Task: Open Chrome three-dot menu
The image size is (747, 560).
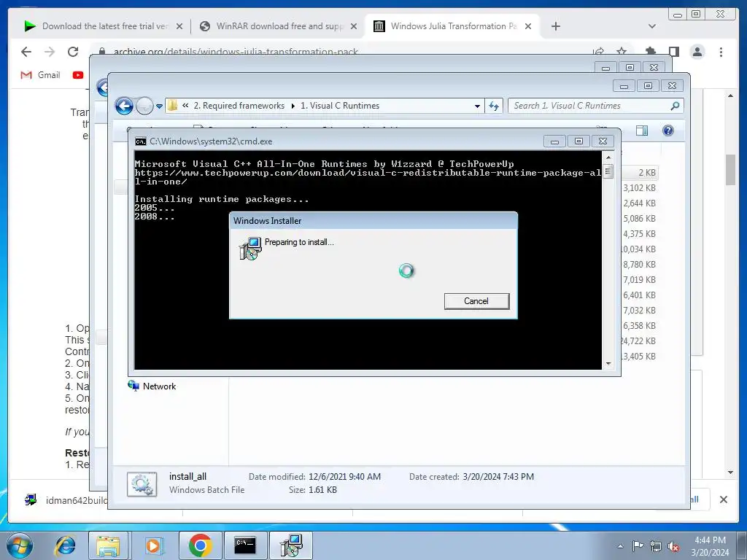Action: (x=721, y=52)
